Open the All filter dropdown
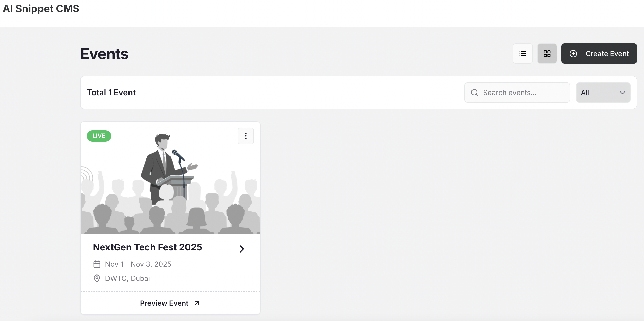 pyautogui.click(x=603, y=93)
